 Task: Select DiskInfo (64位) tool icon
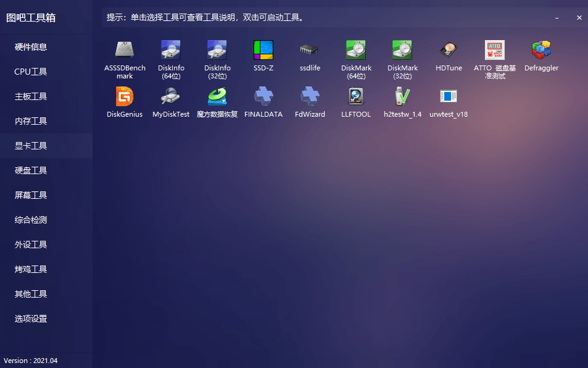(171, 50)
